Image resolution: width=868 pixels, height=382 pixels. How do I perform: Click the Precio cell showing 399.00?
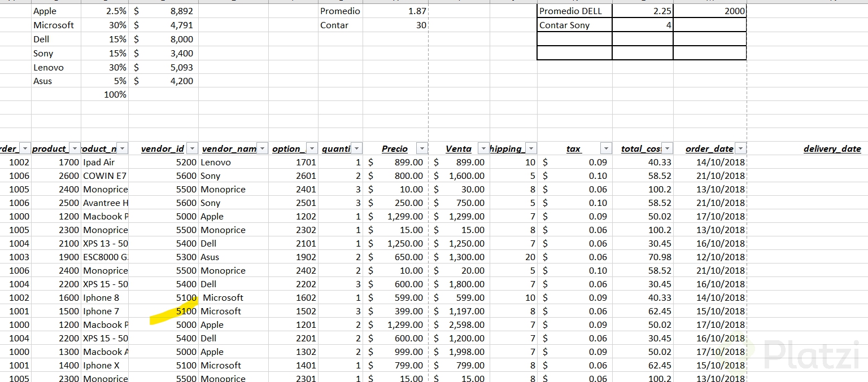tap(395, 311)
